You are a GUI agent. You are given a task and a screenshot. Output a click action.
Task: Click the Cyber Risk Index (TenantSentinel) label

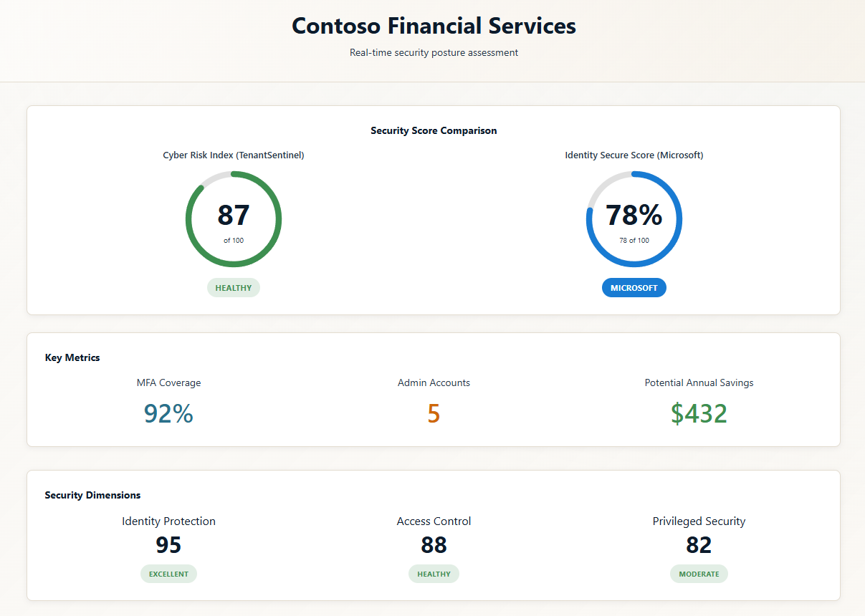pos(234,155)
